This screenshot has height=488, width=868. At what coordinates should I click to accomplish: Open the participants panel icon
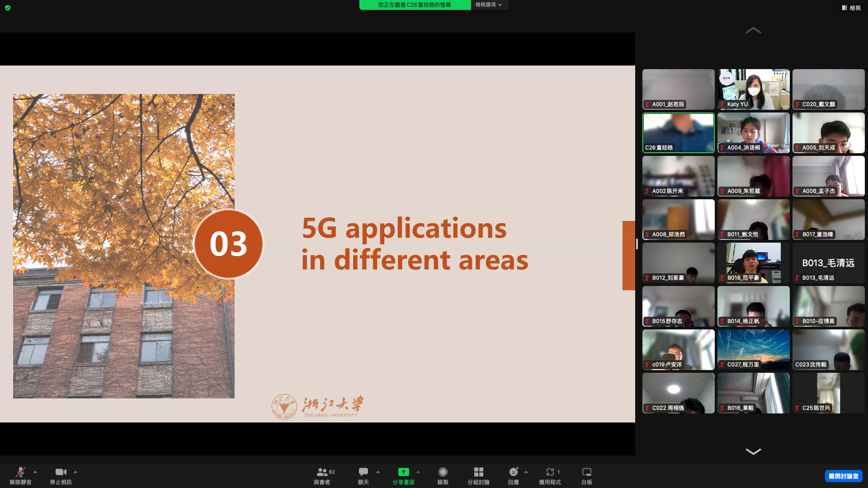[322, 472]
